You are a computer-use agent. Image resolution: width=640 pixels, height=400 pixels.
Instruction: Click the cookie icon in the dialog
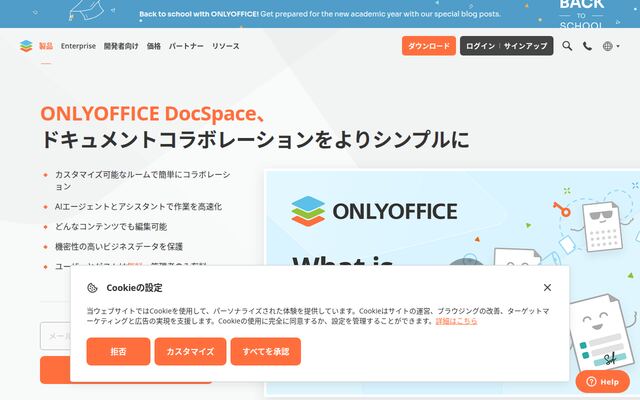92,288
